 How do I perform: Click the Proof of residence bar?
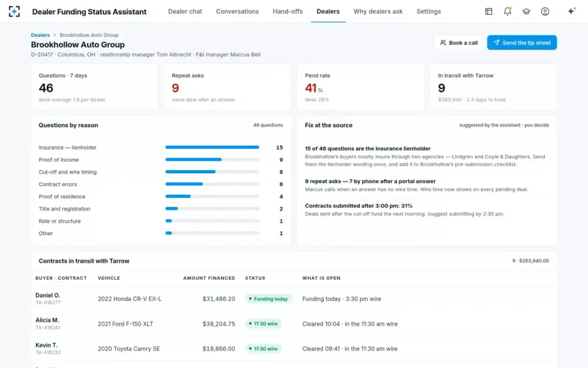(212, 196)
